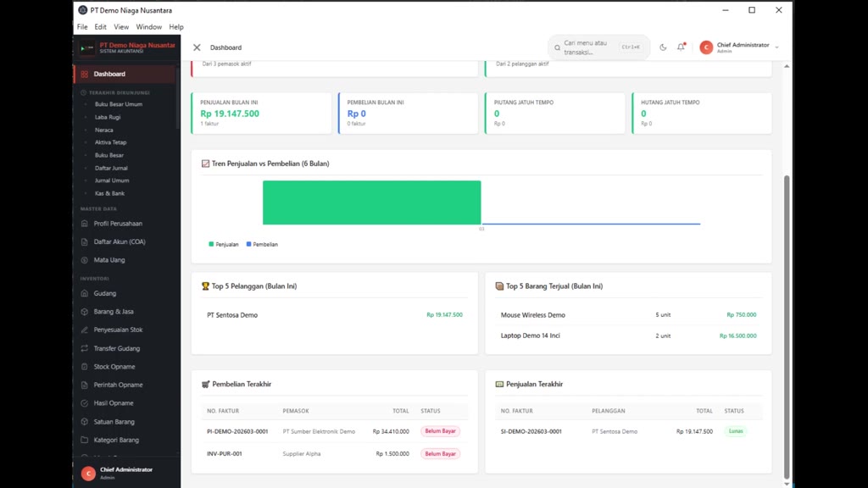Click the search magnifier icon
Image resolution: width=868 pixels, height=488 pixels.
click(x=558, y=47)
